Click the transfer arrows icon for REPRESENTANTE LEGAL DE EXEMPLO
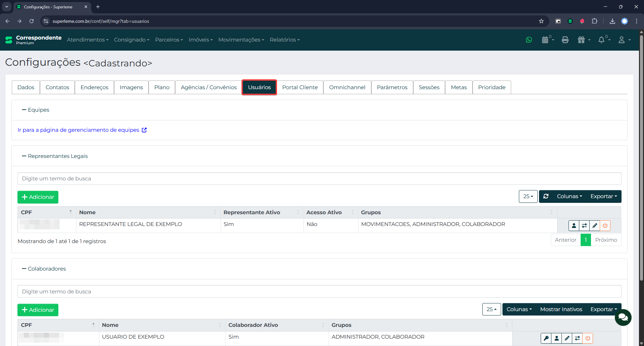The image size is (644, 346). (x=584, y=226)
